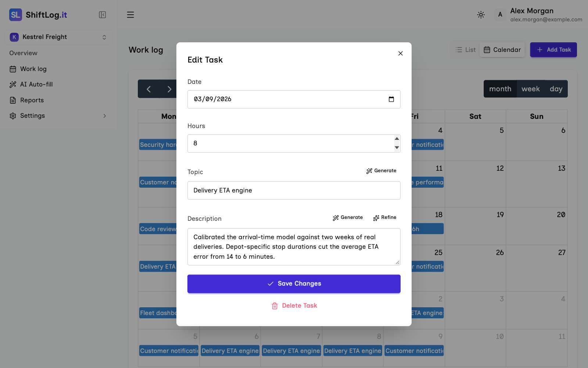The image size is (588, 368).
Task: Open the hamburger menu icon
Action: [130, 15]
